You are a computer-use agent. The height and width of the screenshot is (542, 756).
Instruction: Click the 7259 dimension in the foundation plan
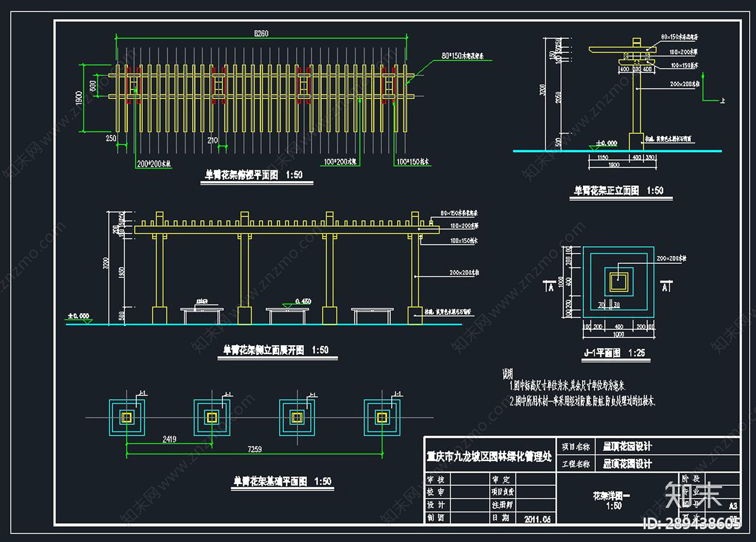(255, 449)
